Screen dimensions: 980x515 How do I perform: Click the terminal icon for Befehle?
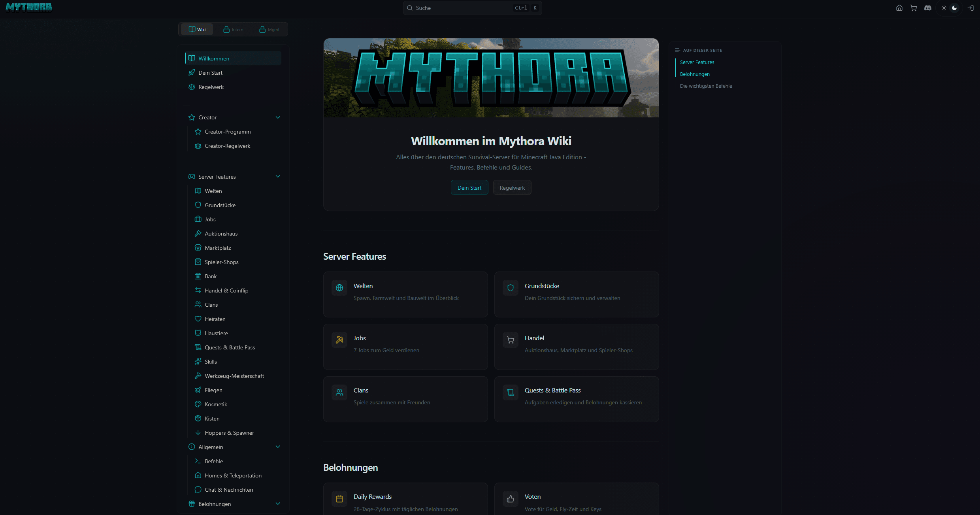coord(198,461)
